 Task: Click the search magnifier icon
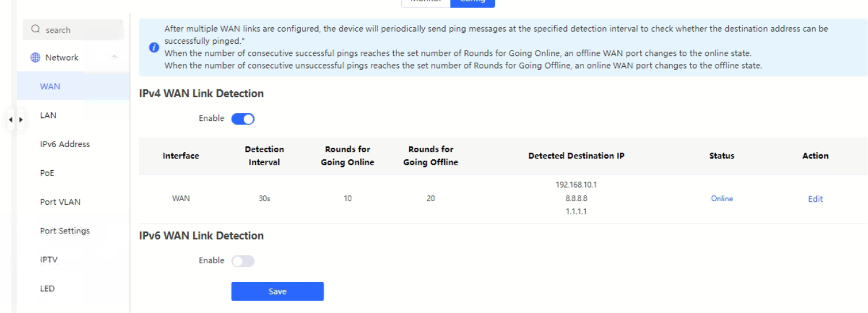tap(36, 30)
